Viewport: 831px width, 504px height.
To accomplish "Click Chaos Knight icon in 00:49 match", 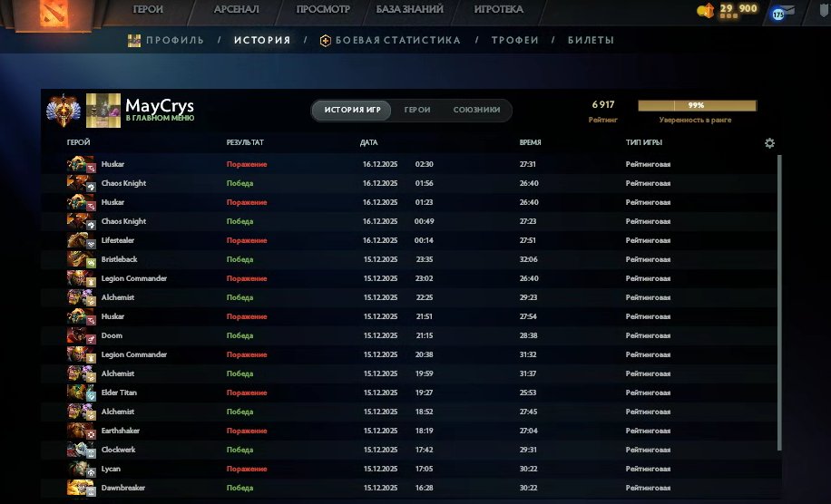I will (x=81, y=221).
